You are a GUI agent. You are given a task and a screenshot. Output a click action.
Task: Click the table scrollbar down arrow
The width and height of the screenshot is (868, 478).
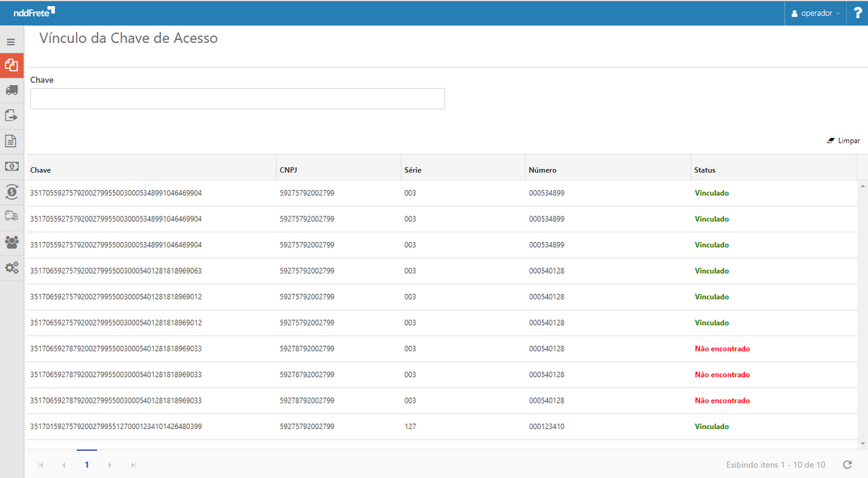tap(863, 443)
